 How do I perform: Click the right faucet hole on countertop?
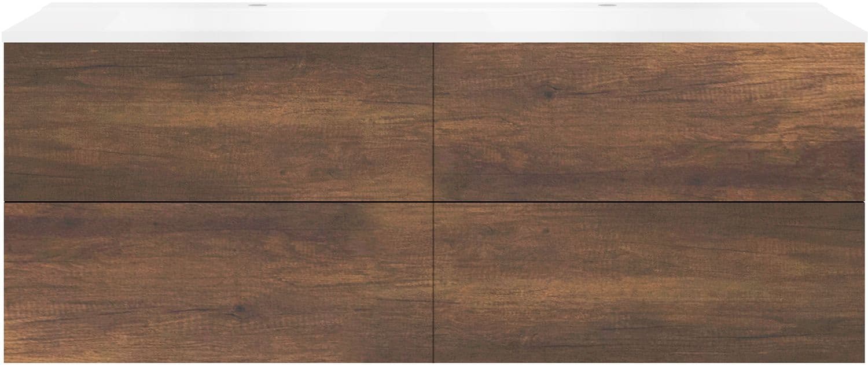[607, 6]
